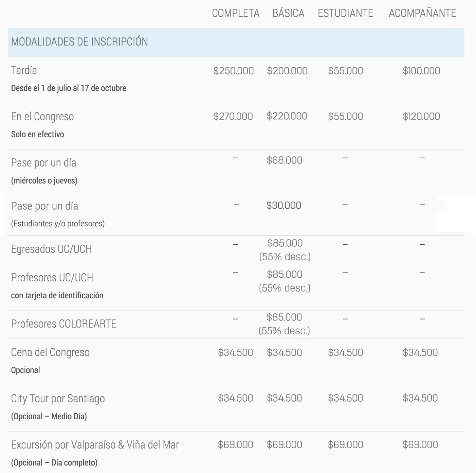
Task: Click the 'Opcional' note under Cena del Congreso
Action: pos(25,370)
